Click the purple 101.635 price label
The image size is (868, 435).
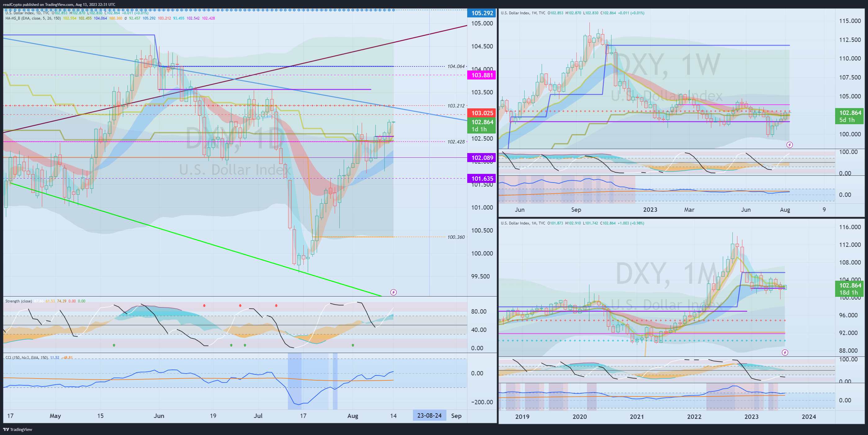pos(481,179)
